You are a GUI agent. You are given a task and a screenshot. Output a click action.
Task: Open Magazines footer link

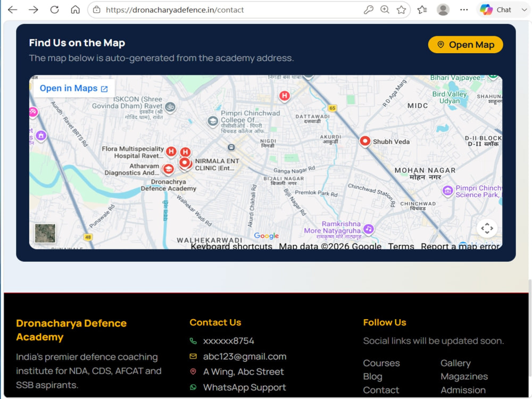pos(464,377)
